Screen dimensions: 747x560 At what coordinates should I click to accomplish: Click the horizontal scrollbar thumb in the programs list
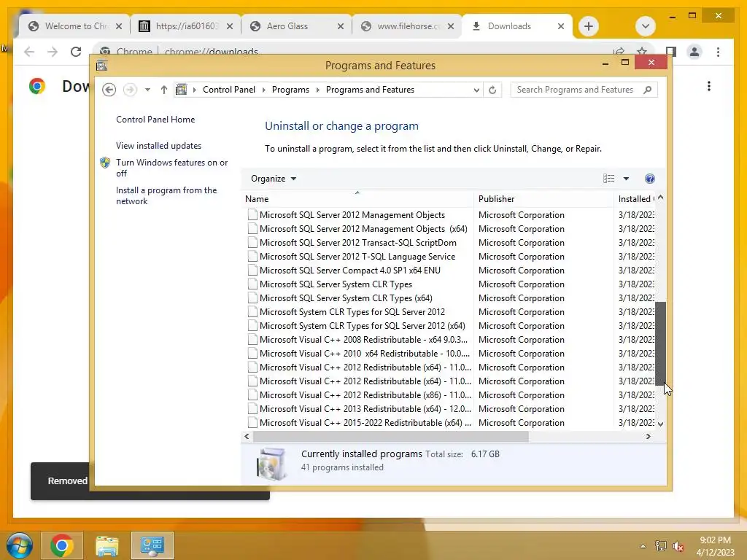tap(391, 436)
